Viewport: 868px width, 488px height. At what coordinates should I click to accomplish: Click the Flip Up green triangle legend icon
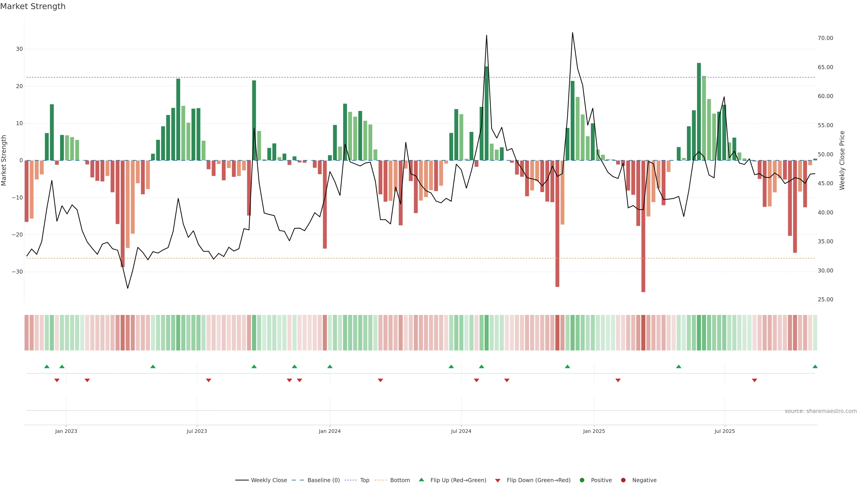point(421,480)
